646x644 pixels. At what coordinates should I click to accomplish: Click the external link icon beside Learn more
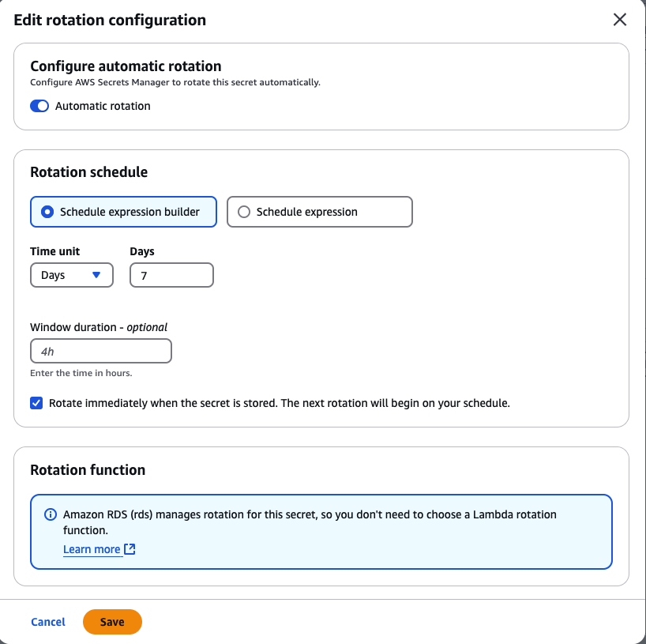(130, 550)
